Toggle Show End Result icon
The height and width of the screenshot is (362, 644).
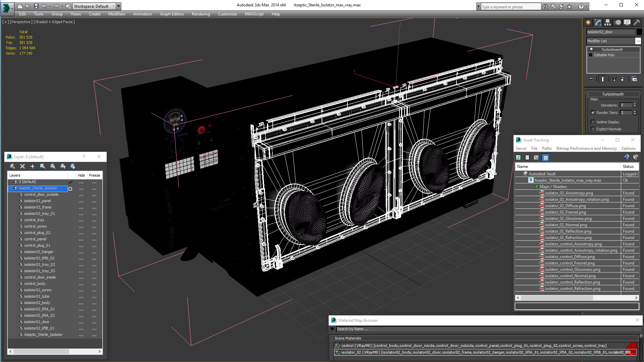(x=603, y=79)
